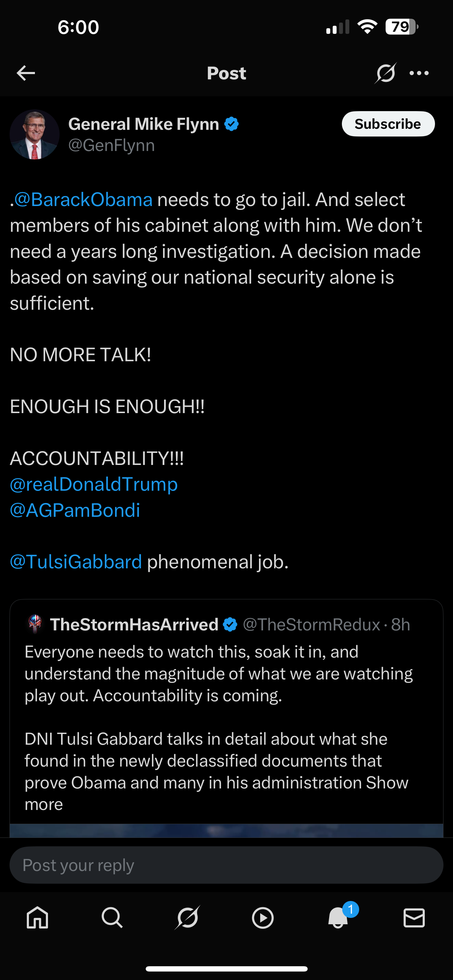Open Notifications bell with badge
453x980 pixels.
(x=338, y=918)
